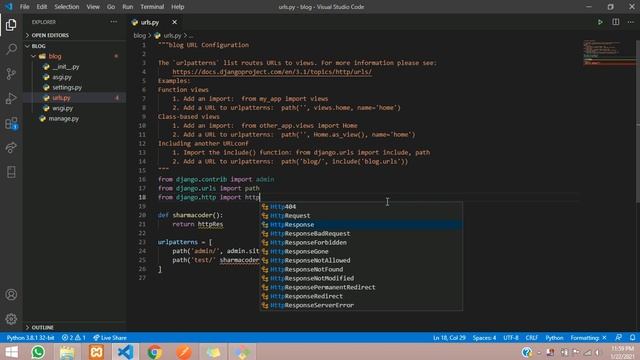Choose HttpResponseRedirect suggestion
The image size is (640, 360).
362,296
